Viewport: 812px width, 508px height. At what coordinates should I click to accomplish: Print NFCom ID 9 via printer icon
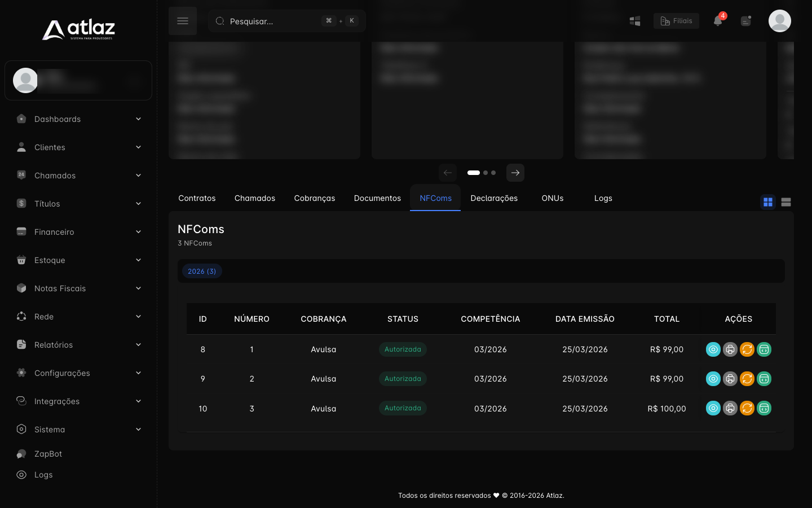730,379
